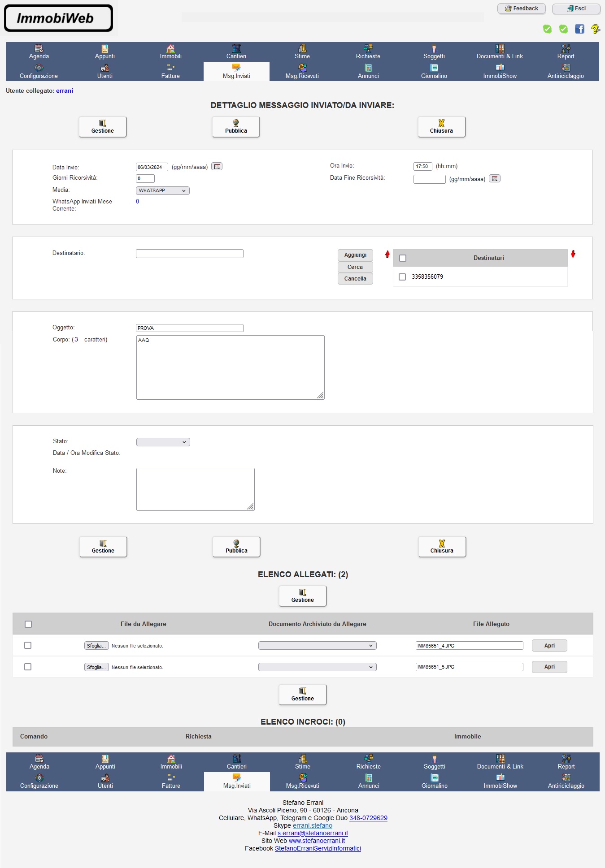Click Cerca recipient button
605x868 pixels.
click(355, 267)
